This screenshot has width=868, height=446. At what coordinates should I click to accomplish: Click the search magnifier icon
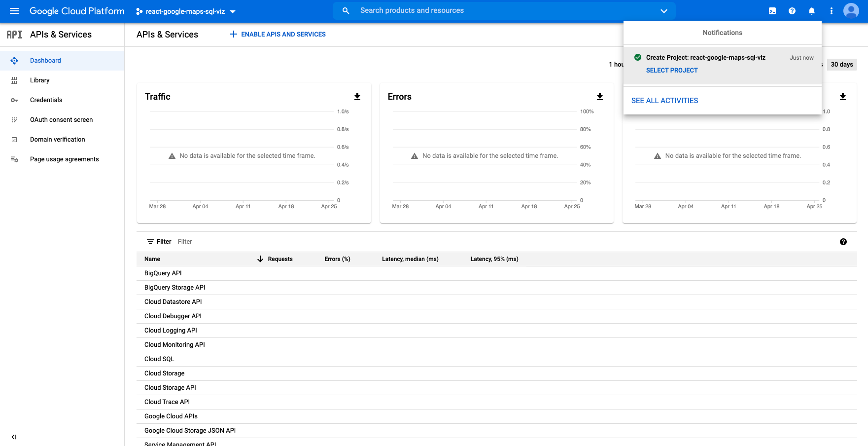[x=346, y=10]
